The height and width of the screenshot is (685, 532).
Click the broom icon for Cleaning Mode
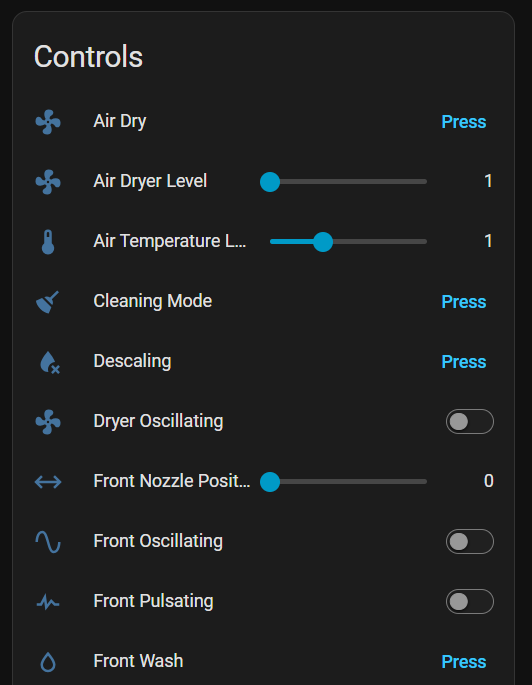[48, 302]
